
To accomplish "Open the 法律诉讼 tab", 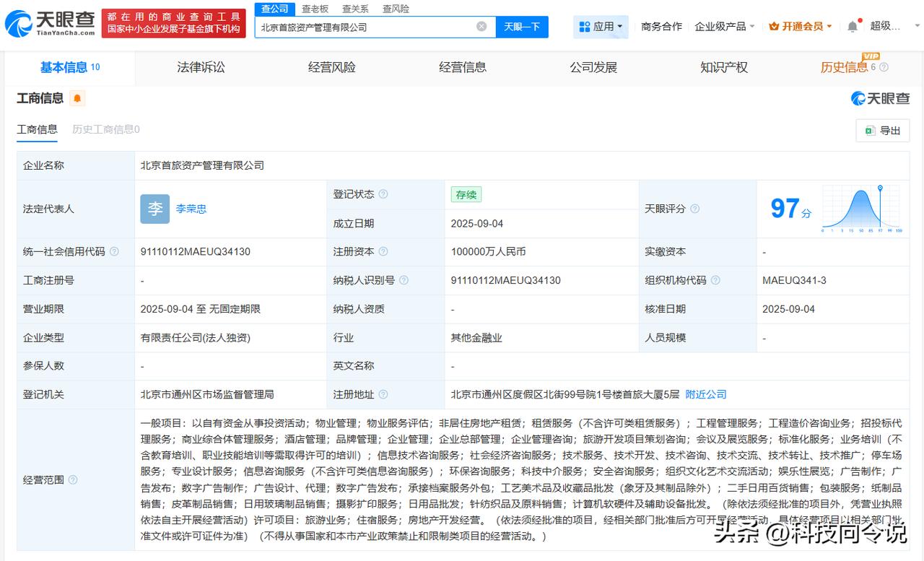I will pos(201,67).
